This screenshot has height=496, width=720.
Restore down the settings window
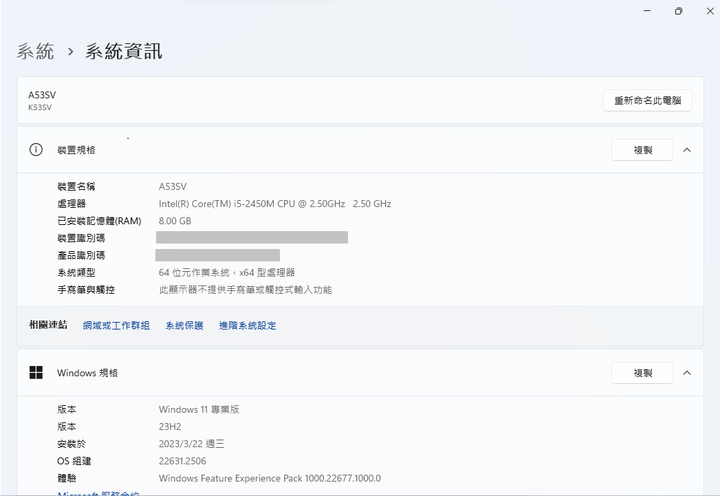pyautogui.click(x=678, y=11)
